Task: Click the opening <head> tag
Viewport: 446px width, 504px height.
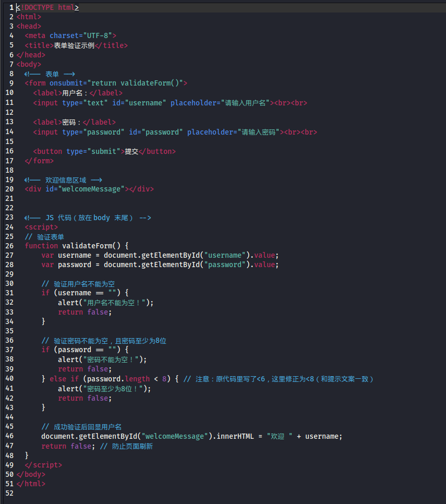Action: [29, 26]
